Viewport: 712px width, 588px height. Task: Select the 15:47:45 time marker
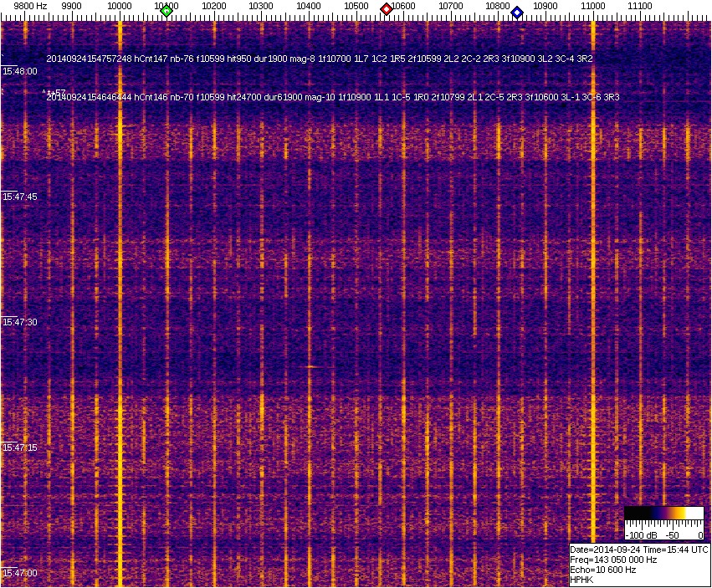(x=20, y=197)
